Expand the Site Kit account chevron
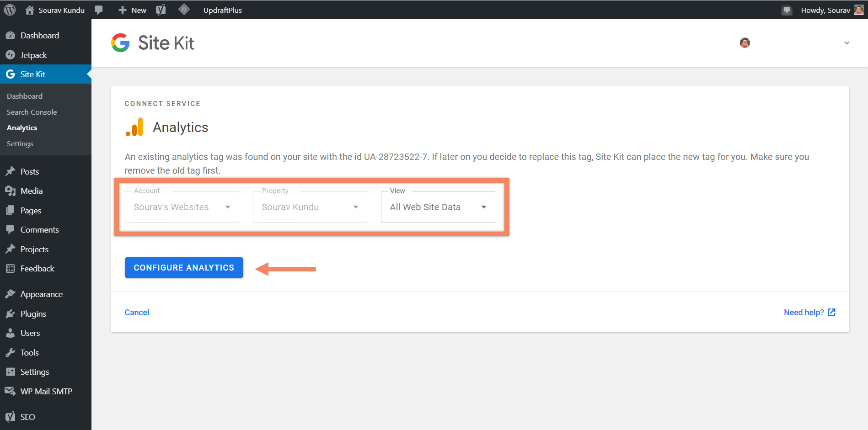The image size is (868, 430). click(847, 42)
